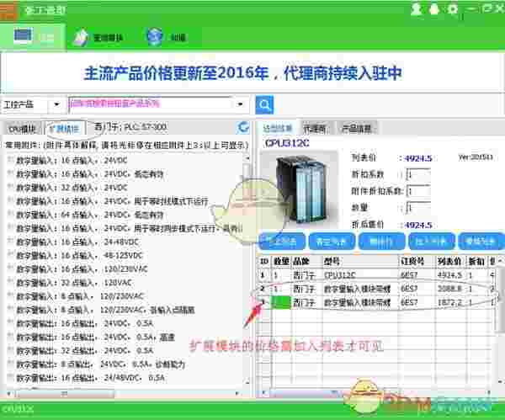Open the 代理商 tab

tap(315, 129)
